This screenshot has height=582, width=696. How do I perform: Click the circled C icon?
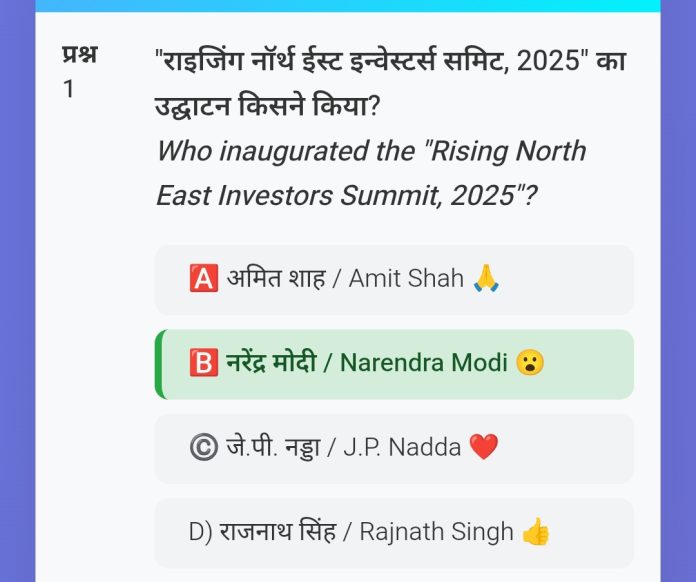203,447
